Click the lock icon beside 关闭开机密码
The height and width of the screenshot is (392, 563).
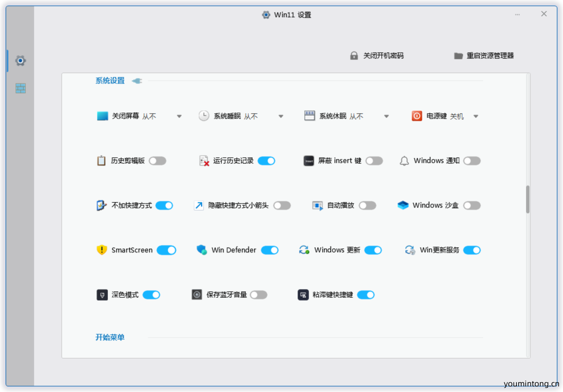coord(354,55)
